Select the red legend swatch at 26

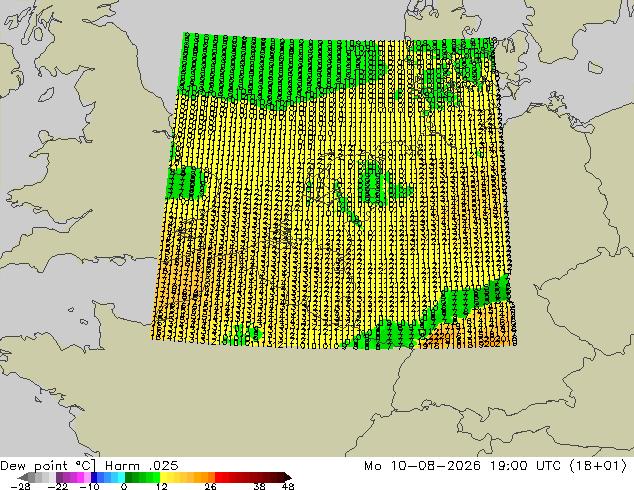218,478
